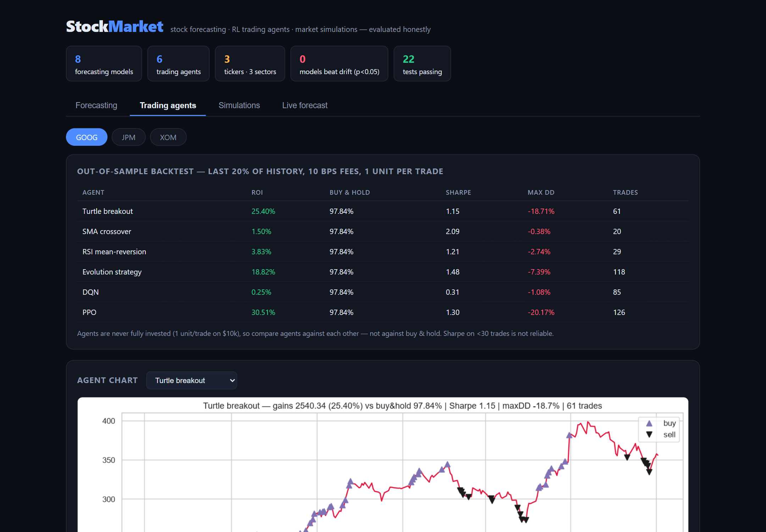Click the -0.38% max drawdown value
This screenshot has width=766, height=532.
pyautogui.click(x=539, y=232)
